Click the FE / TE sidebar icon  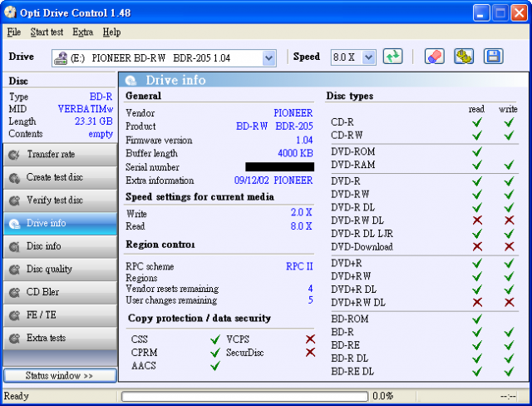(x=14, y=315)
